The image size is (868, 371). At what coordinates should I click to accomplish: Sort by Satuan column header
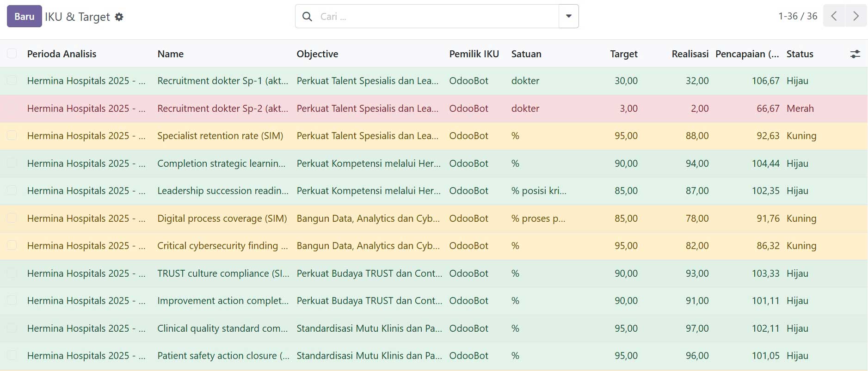pyautogui.click(x=526, y=54)
